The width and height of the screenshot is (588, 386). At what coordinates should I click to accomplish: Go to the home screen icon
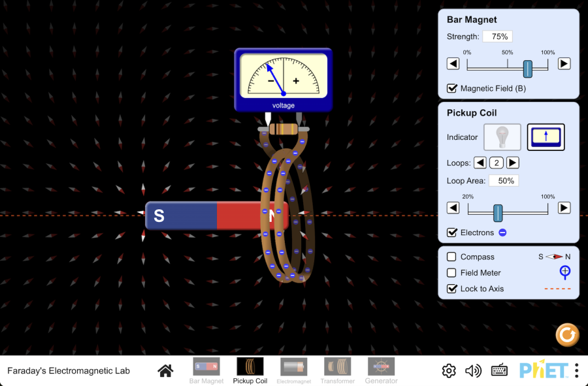tap(165, 370)
